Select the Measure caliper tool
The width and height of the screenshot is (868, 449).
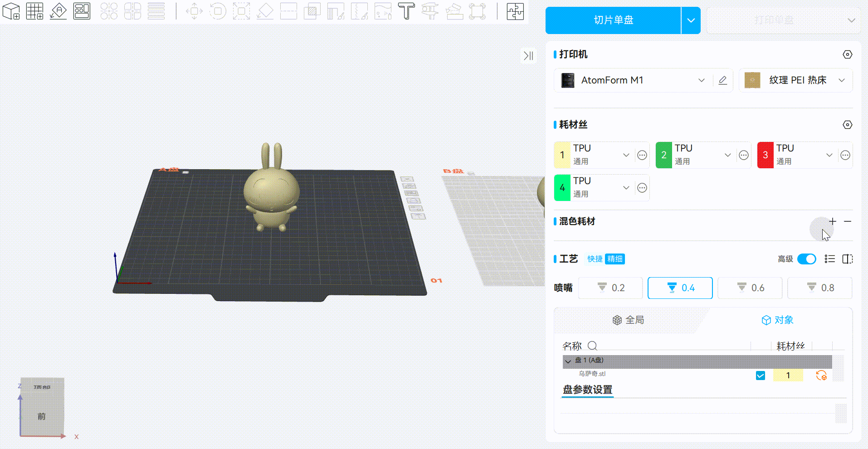click(x=430, y=11)
